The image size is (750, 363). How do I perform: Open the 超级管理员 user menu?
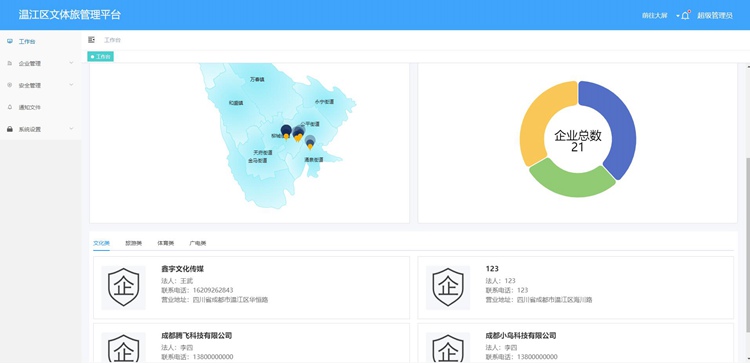coord(715,16)
